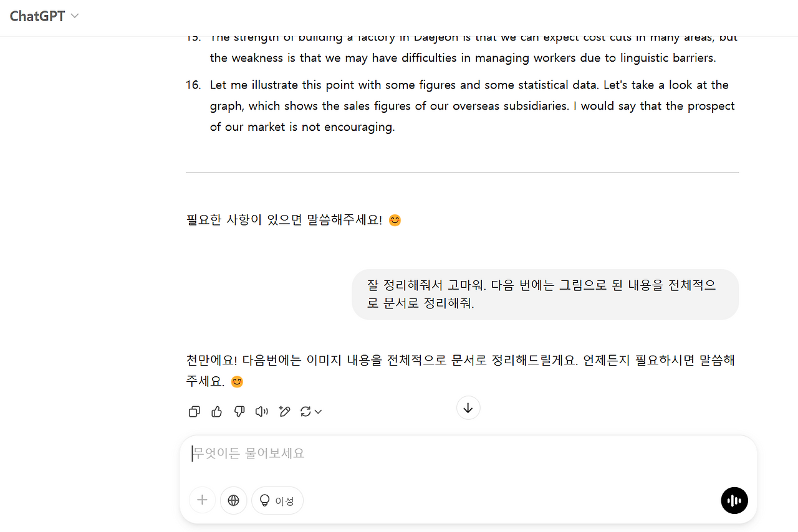Copy the assistant's response

point(194,411)
